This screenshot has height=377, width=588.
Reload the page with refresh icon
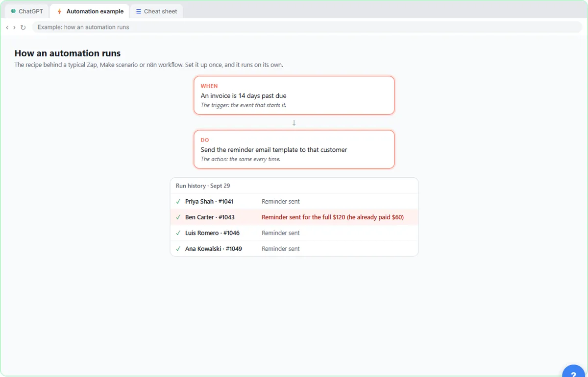coord(23,27)
